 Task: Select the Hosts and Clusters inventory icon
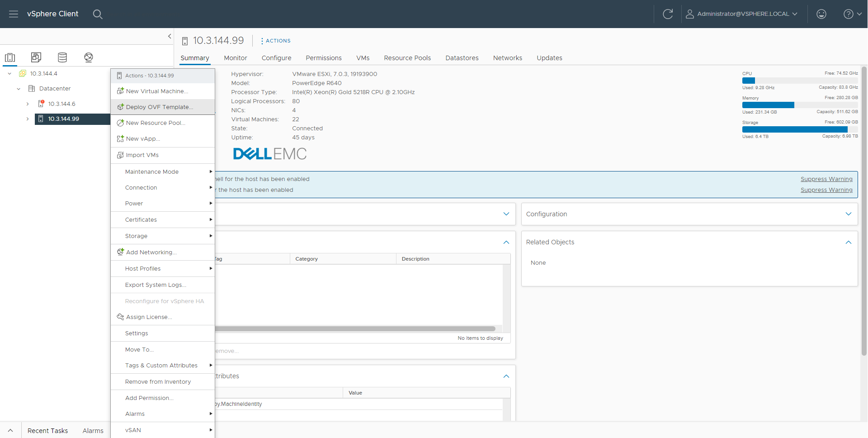[10, 57]
